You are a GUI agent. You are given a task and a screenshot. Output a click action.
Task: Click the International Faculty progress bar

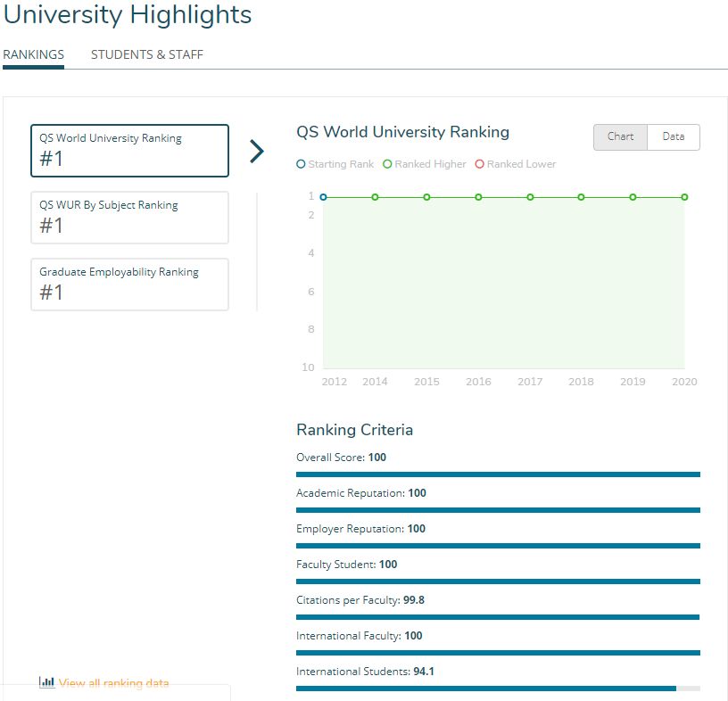tap(498, 653)
